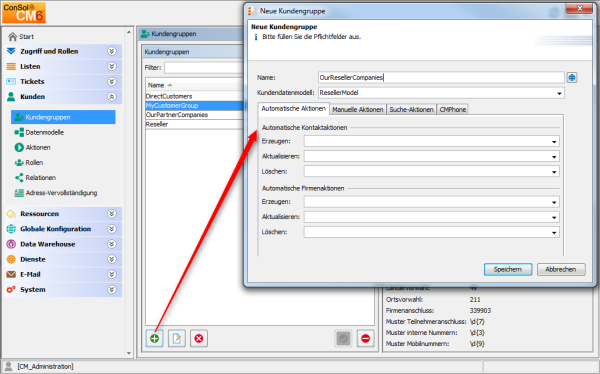Click the Filter field in Kundengruppen
Image resolution: width=600 pixels, height=374 pixels.
pyautogui.click(x=204, y=68)
